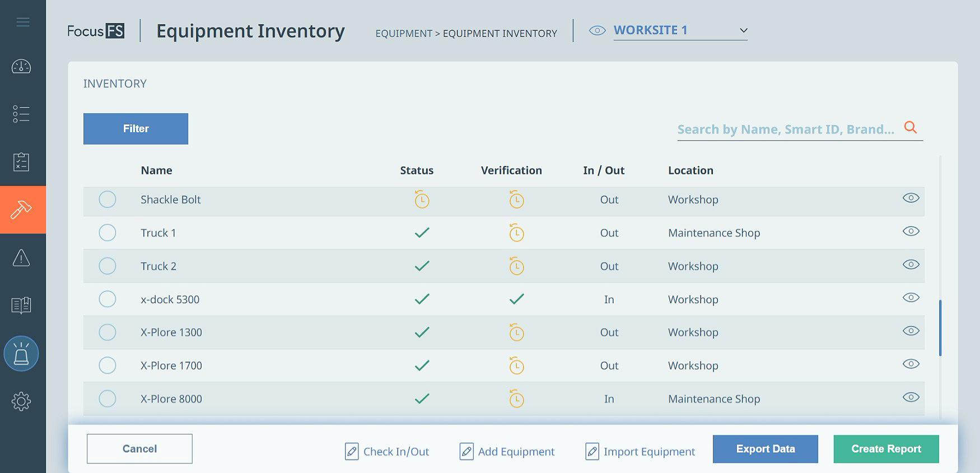Viewport: 980px width, 473px height.
Task: View X-Plore 8000 details via eye icon
Action: pyautogui.click(x=911, y=397)
